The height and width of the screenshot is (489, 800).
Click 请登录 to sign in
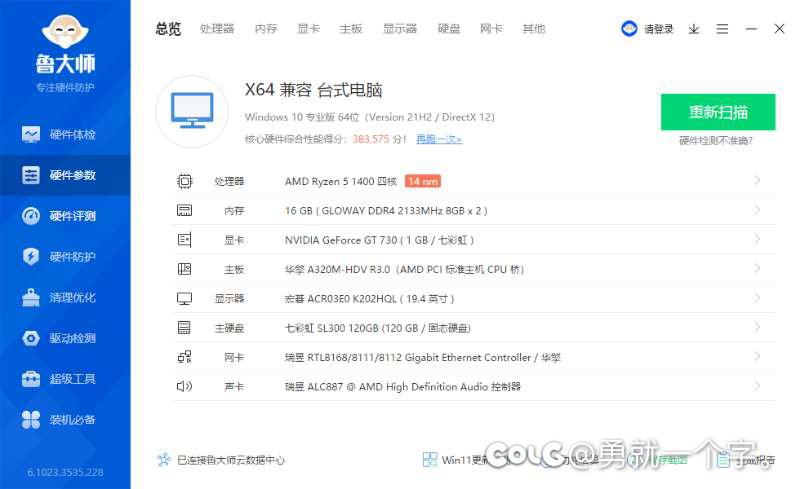click(x=659, y=29)
